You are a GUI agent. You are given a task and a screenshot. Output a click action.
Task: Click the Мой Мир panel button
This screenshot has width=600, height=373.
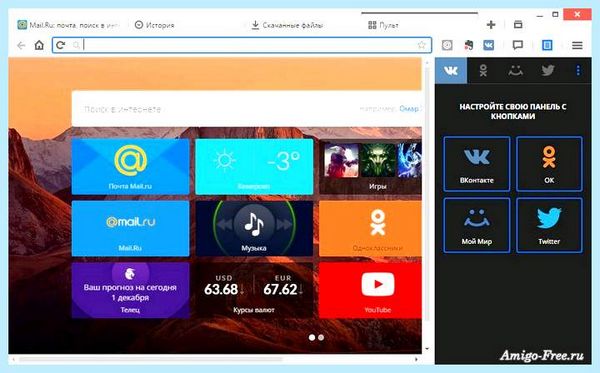(477, 225)
